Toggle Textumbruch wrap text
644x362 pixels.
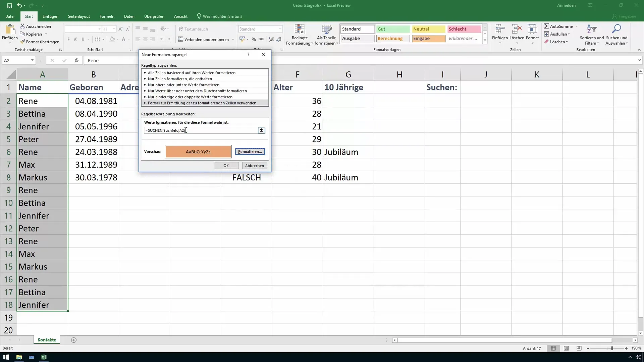[193, 29]
